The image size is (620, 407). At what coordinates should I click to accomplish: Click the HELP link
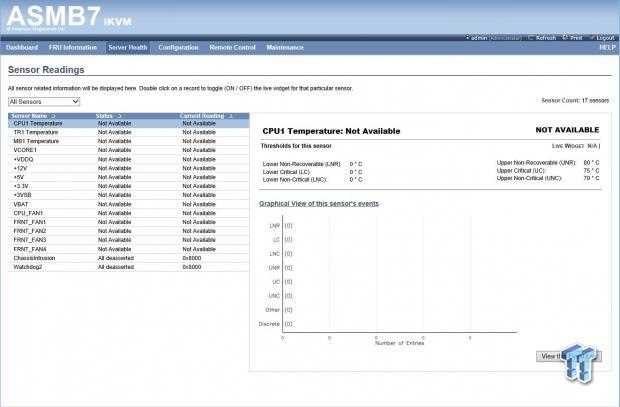tap(607, 47)
